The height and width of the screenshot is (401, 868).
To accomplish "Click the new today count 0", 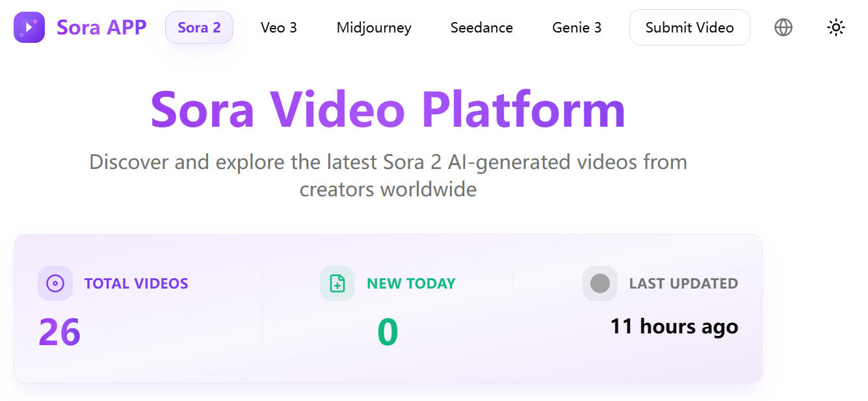I will [x=388, y=331].
